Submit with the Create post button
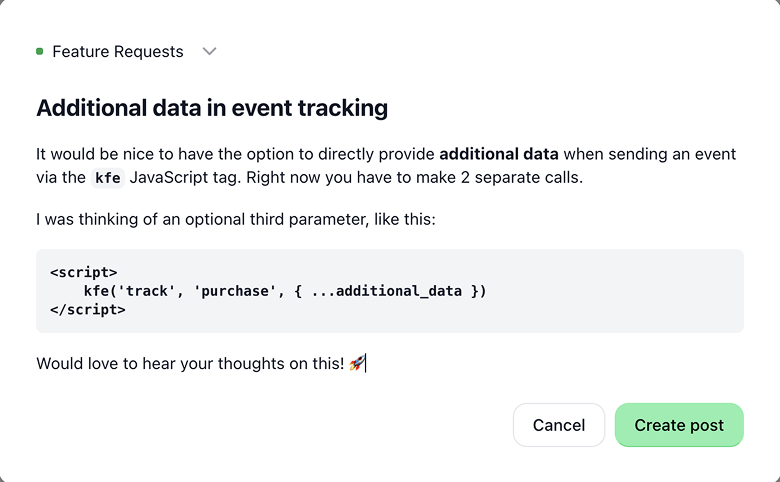 coord(679,425)
